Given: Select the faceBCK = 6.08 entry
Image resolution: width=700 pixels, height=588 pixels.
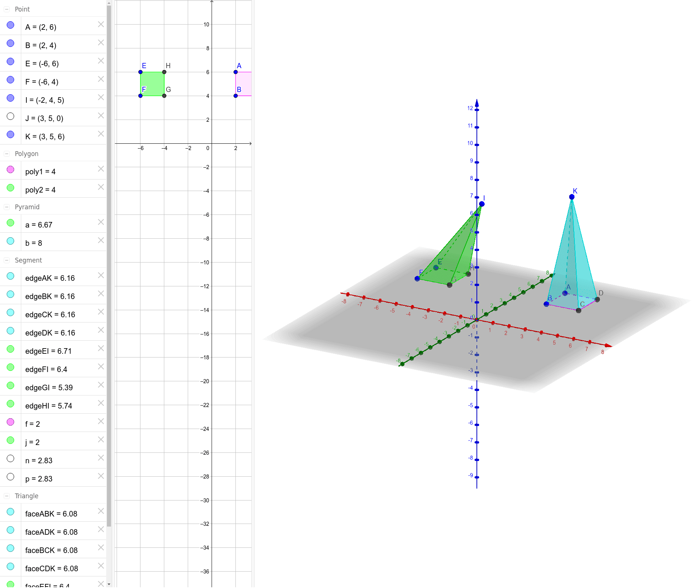Looking at the screenshot, I should coord(53,549).
